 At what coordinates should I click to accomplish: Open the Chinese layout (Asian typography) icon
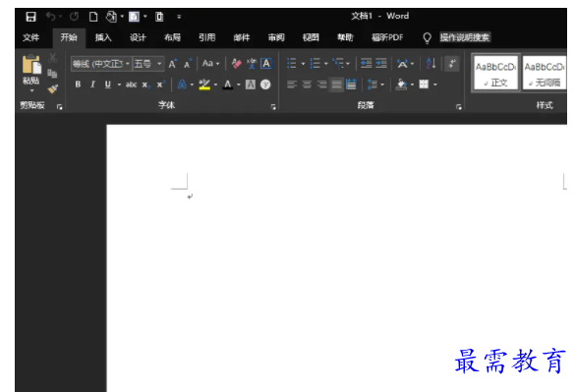(402, 64)
